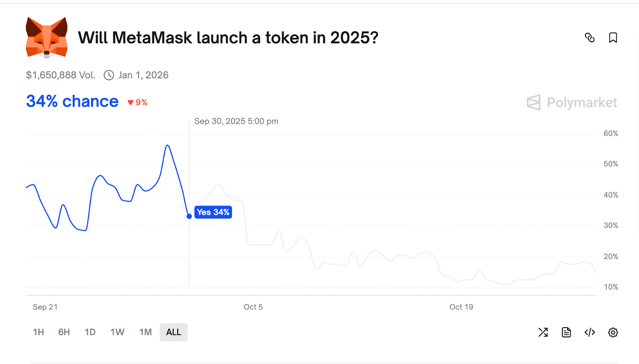Viewport: 639px width, 364px height.
Task: Click the MetaMask fox logo
Action: tap(47, 38)
